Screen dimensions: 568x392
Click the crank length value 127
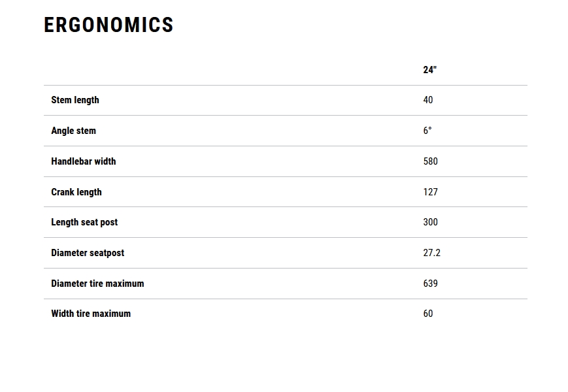click(430, 192)
